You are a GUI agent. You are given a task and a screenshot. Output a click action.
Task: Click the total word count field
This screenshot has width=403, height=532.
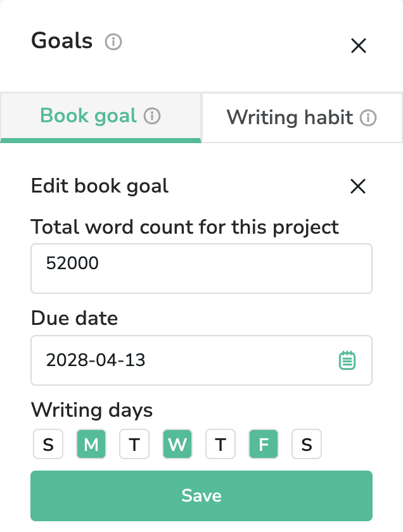pos(201,269)
